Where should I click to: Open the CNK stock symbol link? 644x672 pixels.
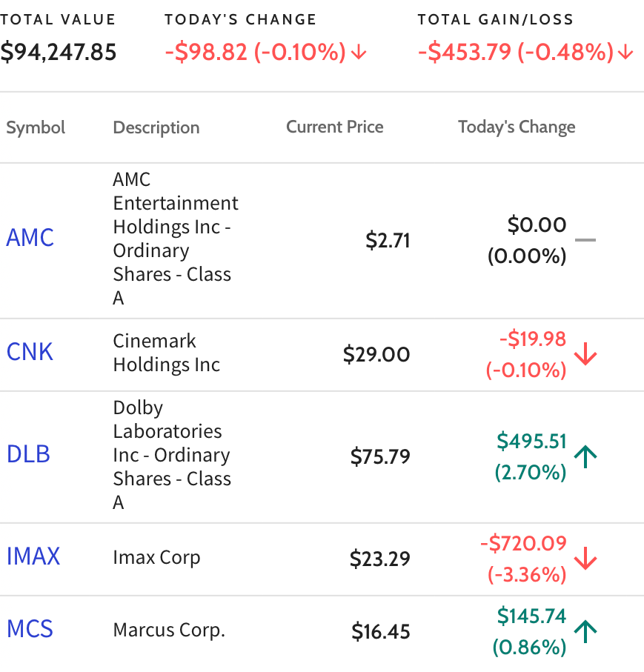tap(30, 352)
